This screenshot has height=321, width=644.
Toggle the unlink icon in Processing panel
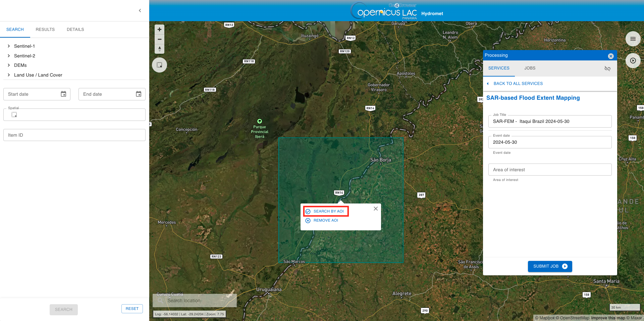click(x=607, y=68)
